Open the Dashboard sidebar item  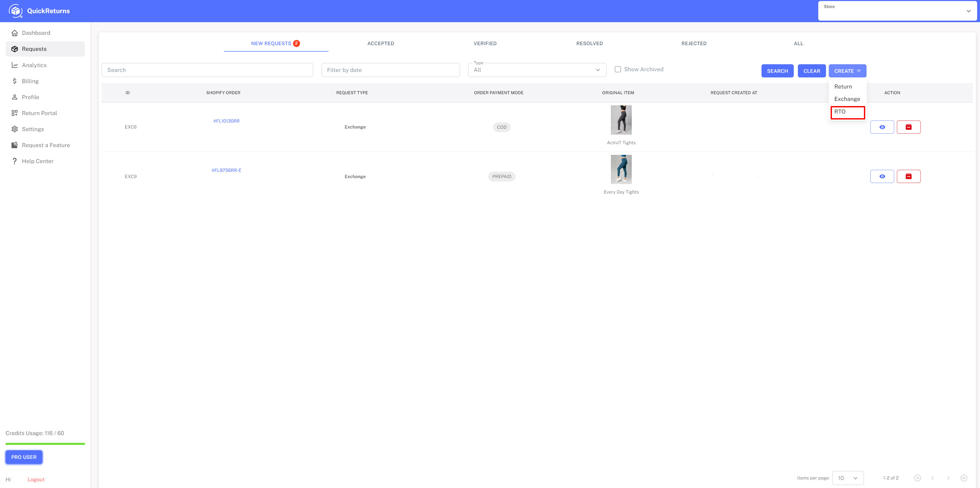pyautogui.click(x=45, y=33)
